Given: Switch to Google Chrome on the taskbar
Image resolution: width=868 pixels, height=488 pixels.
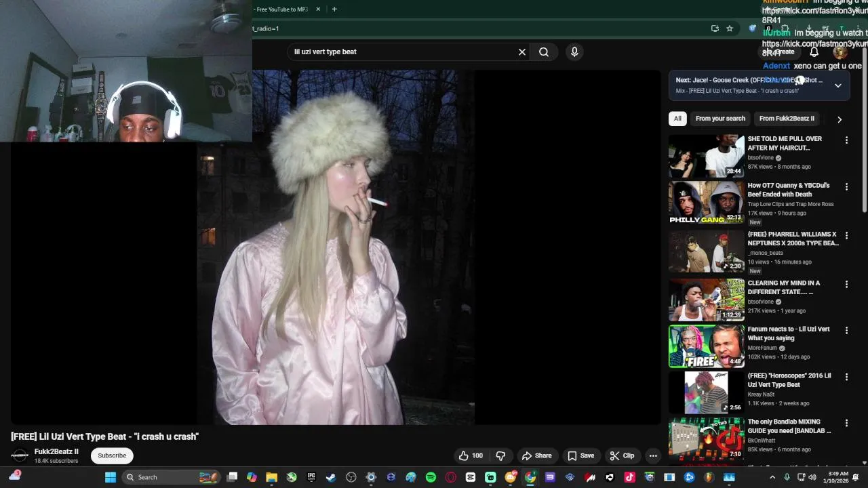Looking at the screenshot, I should (x=530, y=477).
